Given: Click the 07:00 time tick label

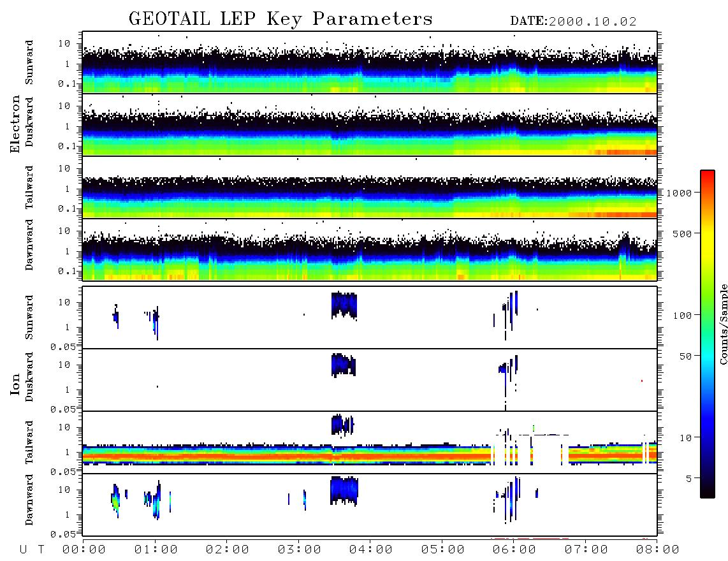Looking at the screenshot, I should point(586,550).
